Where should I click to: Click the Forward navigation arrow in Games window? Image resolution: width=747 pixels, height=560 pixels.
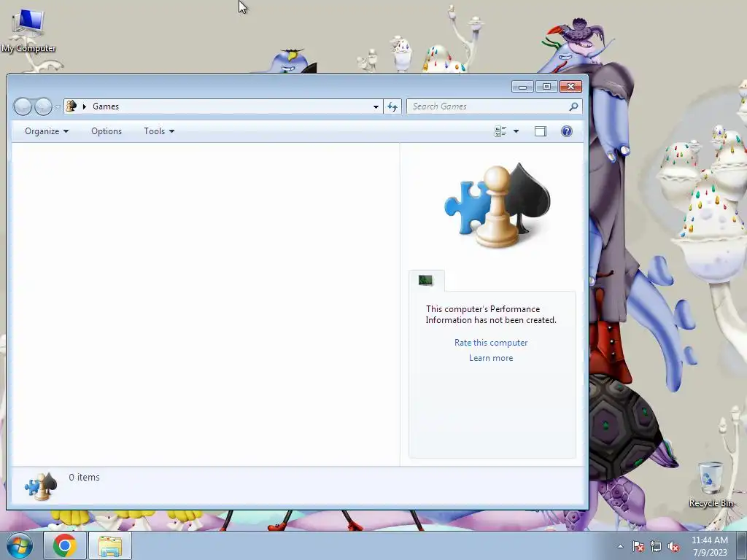click(x=43, y=106)
